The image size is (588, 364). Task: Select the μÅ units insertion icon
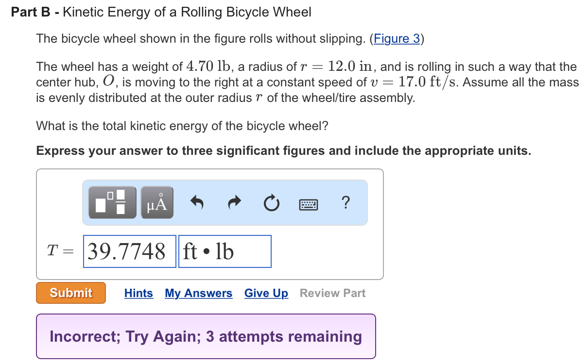coord(156,203)
